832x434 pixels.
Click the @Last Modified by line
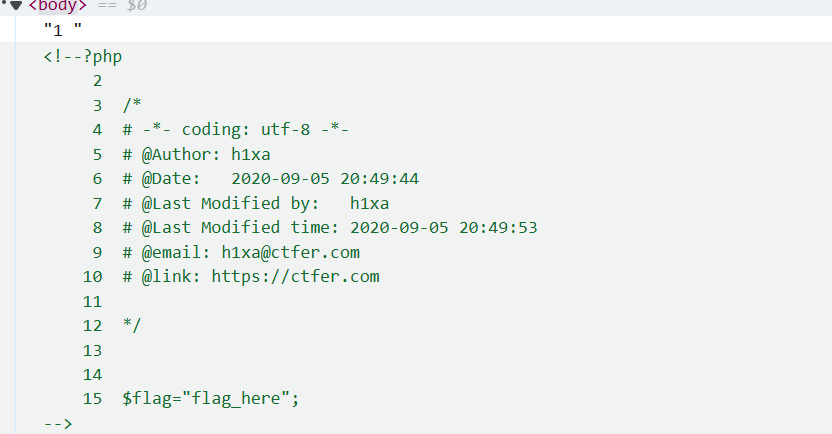[255, 204]
